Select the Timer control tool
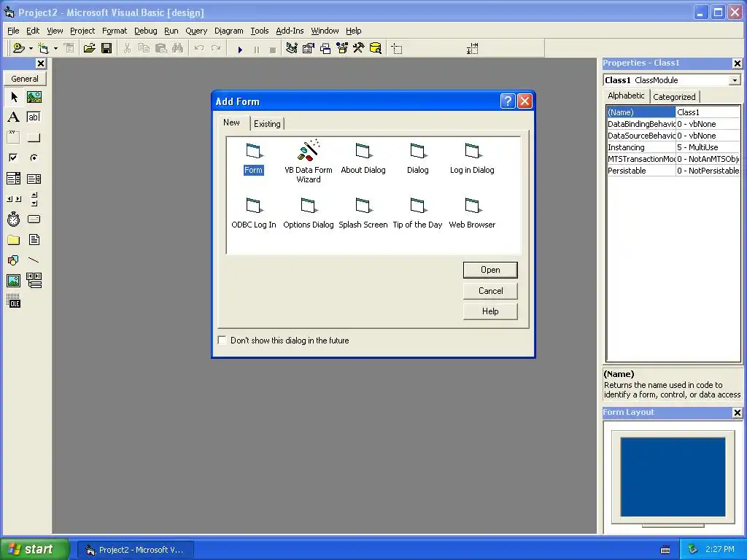This screenshot has width=747, height=560. click(x=13, y=219)
